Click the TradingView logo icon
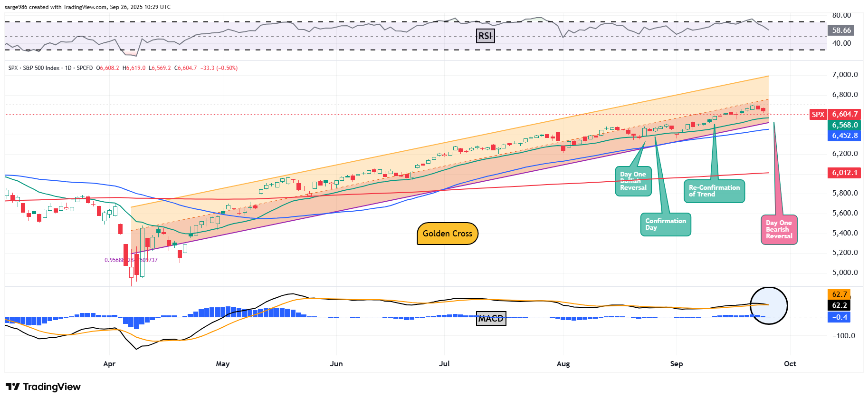 click(x=13, y=387)
